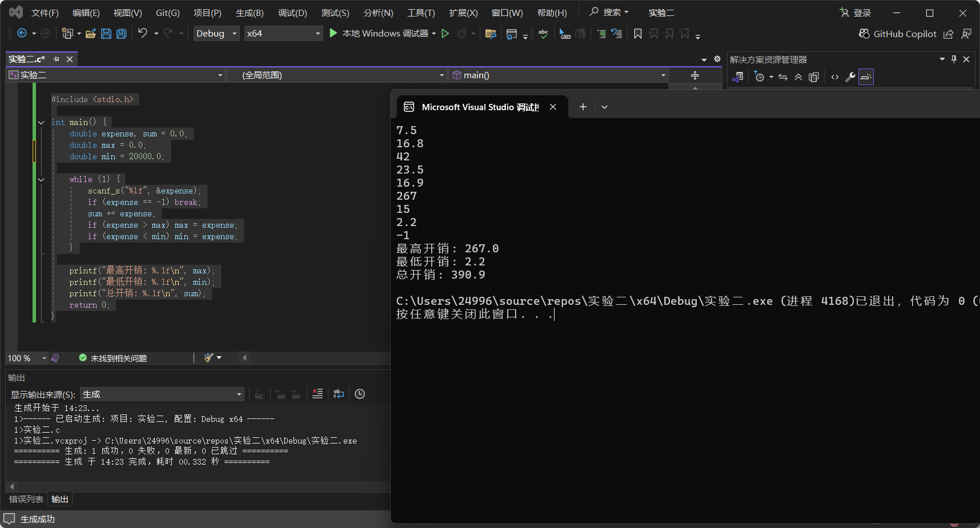Image resolution: width=980 pixels, height=528 pixels.
Task: Close the 实验二.c editor tab
Action: (70, 59)
